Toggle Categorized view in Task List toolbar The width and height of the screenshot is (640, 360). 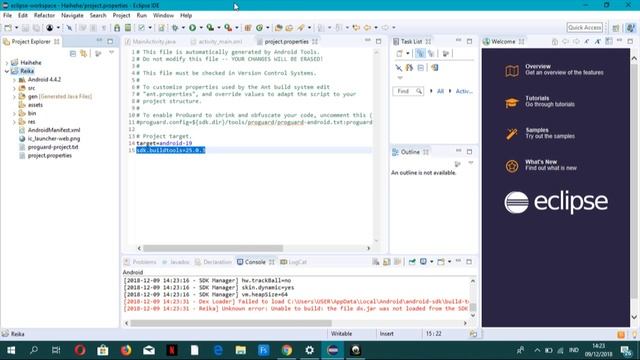pos(420,53)
